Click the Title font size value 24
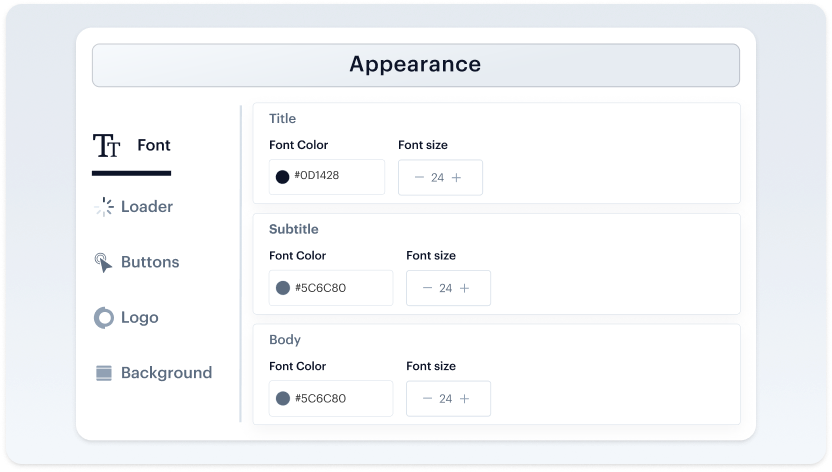The height and width of the screenshot is (472, 832). [x=437, y=178]
